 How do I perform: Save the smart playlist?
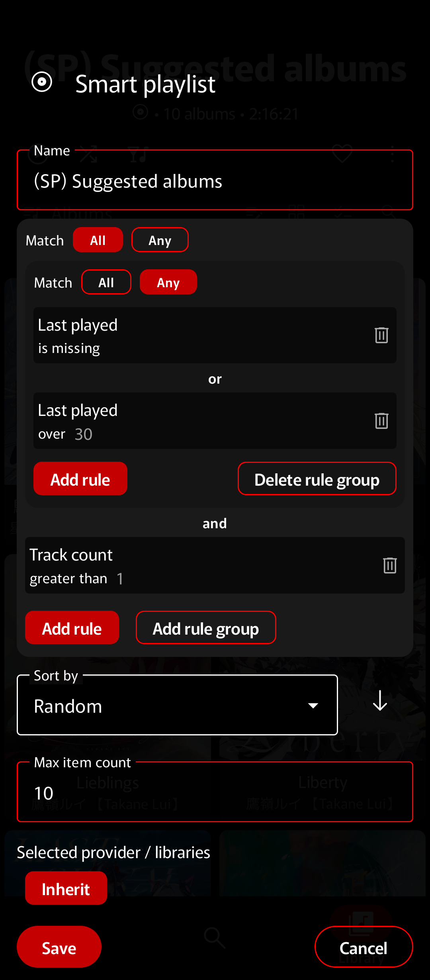(59, 947)
